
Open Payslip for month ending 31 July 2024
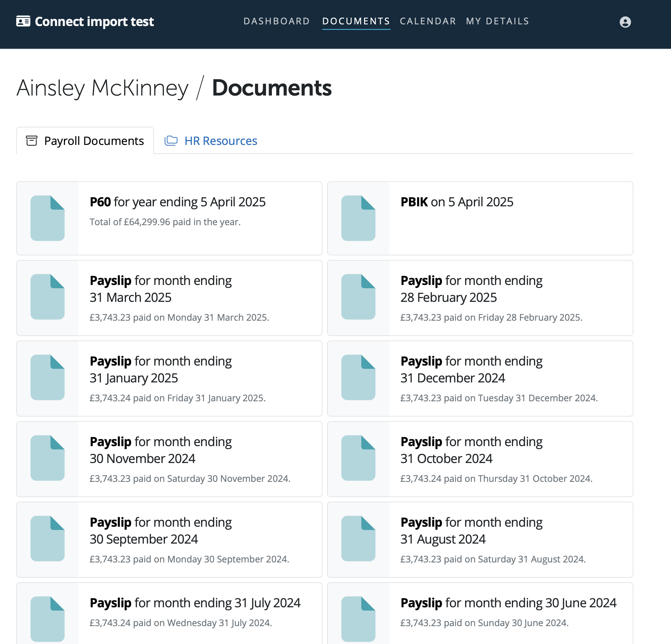[195, 603]
